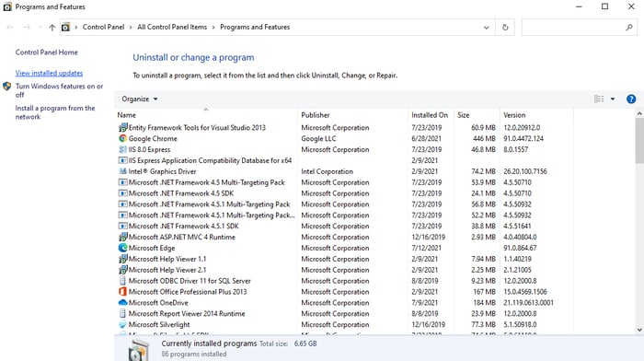This screenshot has width=644, height=361.
Task: Click the 167 MB size cell
Action: coord(484,292)
